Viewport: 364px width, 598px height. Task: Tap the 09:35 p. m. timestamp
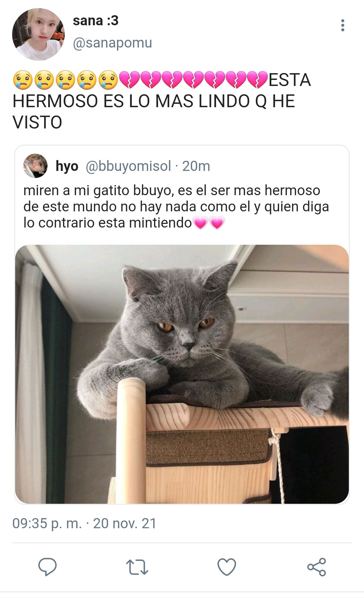(x=47, y=524)
